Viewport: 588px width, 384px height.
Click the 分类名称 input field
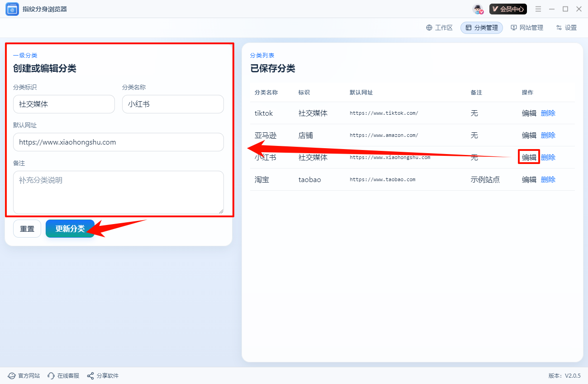[173, 104]
